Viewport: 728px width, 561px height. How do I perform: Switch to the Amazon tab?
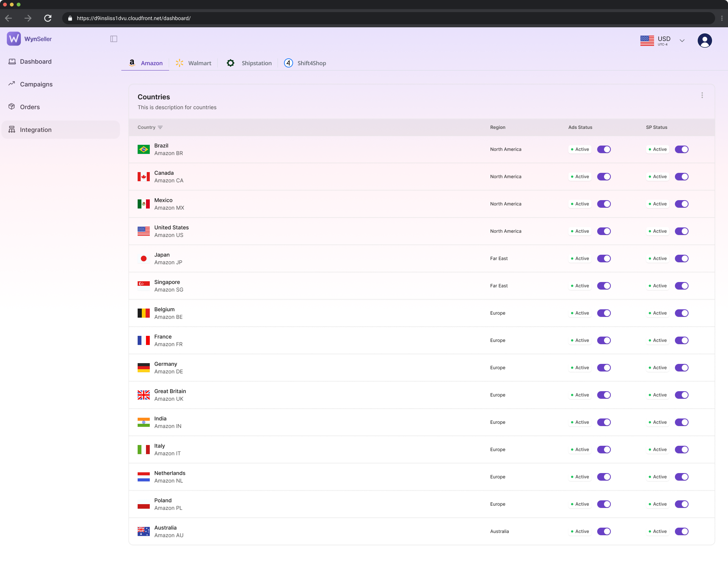145,63
